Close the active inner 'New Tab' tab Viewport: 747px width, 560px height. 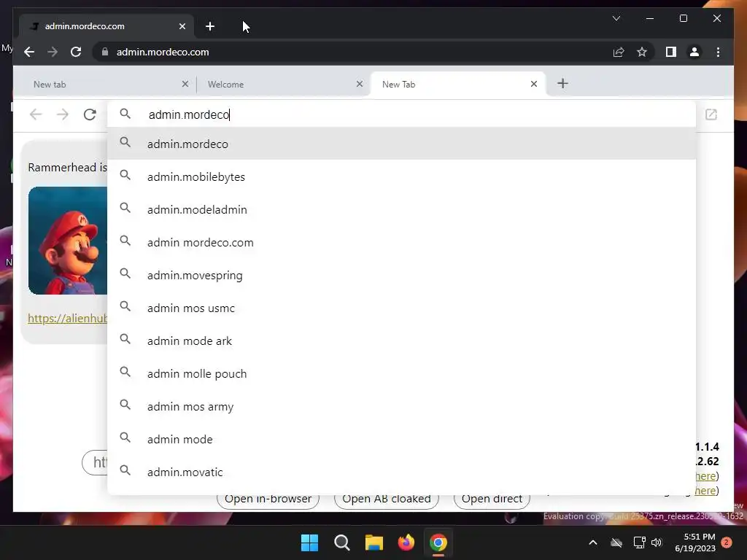(x=534, y=84)
